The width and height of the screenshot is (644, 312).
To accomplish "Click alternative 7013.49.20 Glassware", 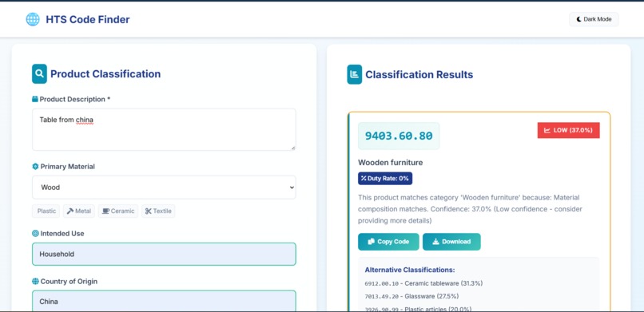I will click(x=411, y=296).
